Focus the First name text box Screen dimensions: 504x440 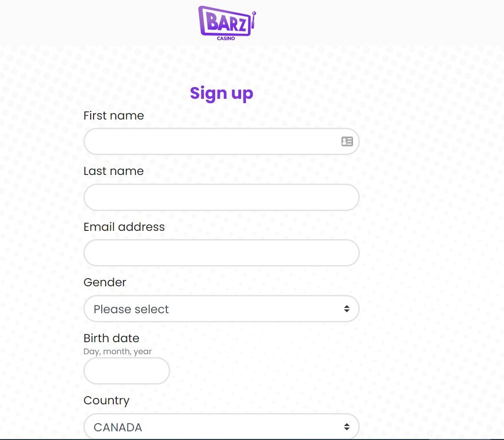click(212, 142)
